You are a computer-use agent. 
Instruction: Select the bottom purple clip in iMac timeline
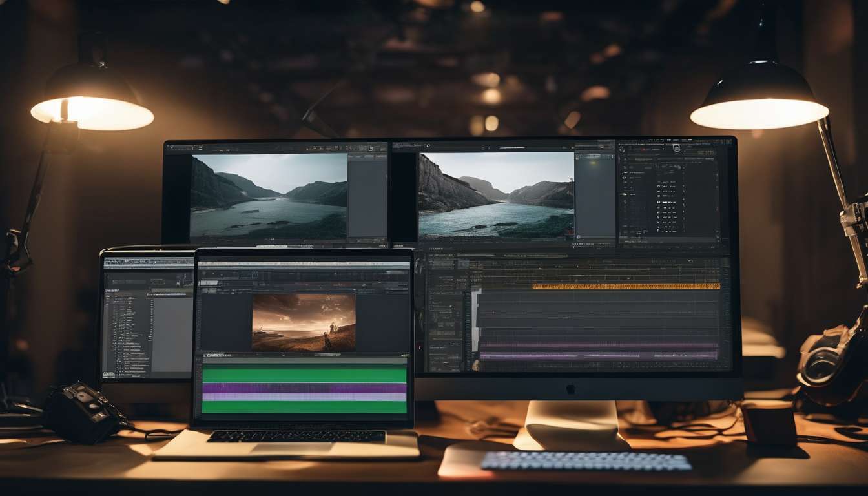pyautogui.click(x=599, y=355)
